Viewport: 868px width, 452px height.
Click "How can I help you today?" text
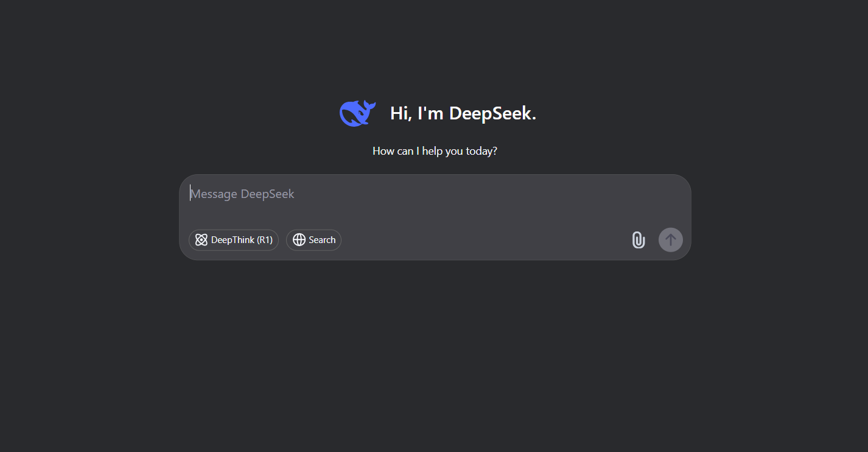point(435,151)
